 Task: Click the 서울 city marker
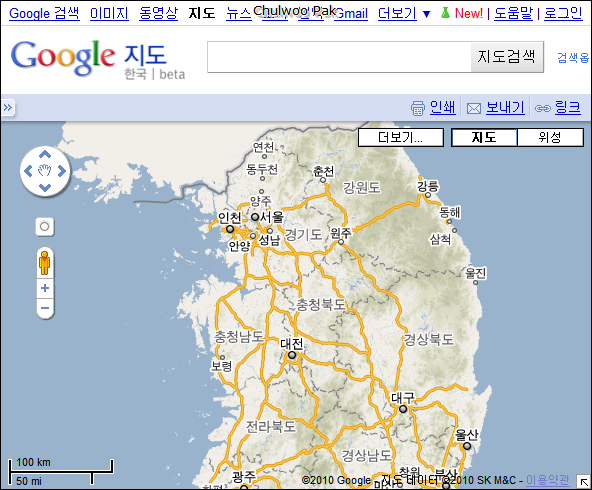(255, 217)
